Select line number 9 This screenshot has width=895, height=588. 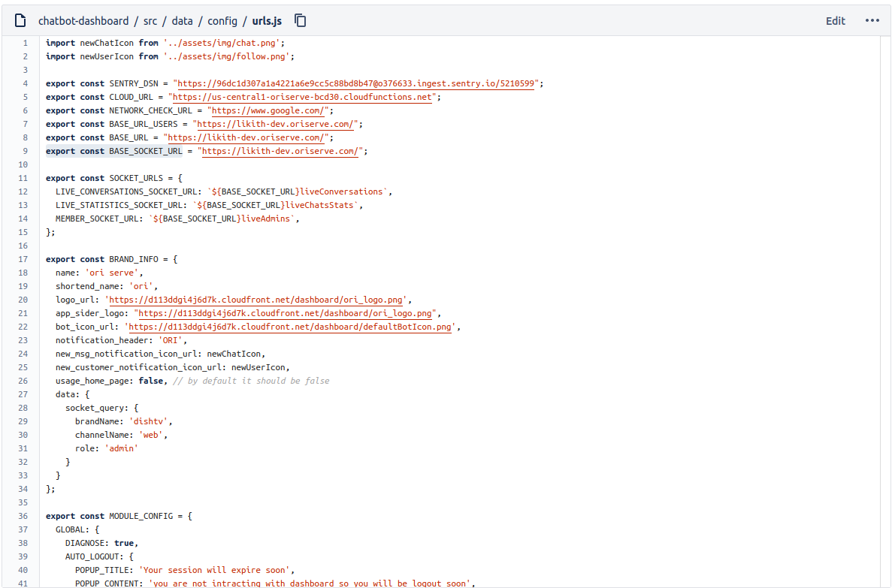tap(25, 151)
